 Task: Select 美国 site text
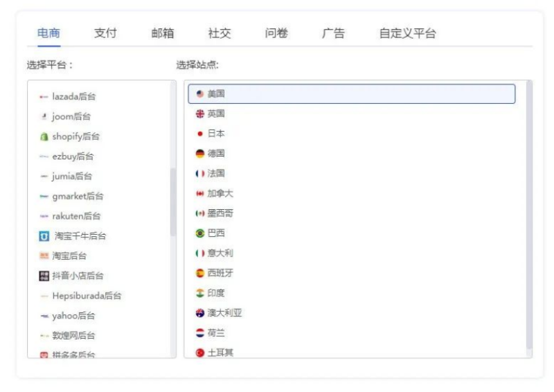[216, 93]
